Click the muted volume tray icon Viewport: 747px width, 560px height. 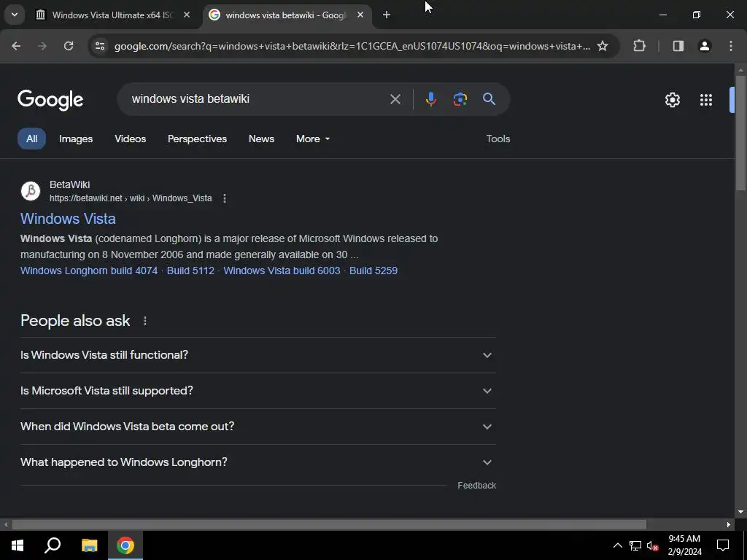[x=653, y=545]
